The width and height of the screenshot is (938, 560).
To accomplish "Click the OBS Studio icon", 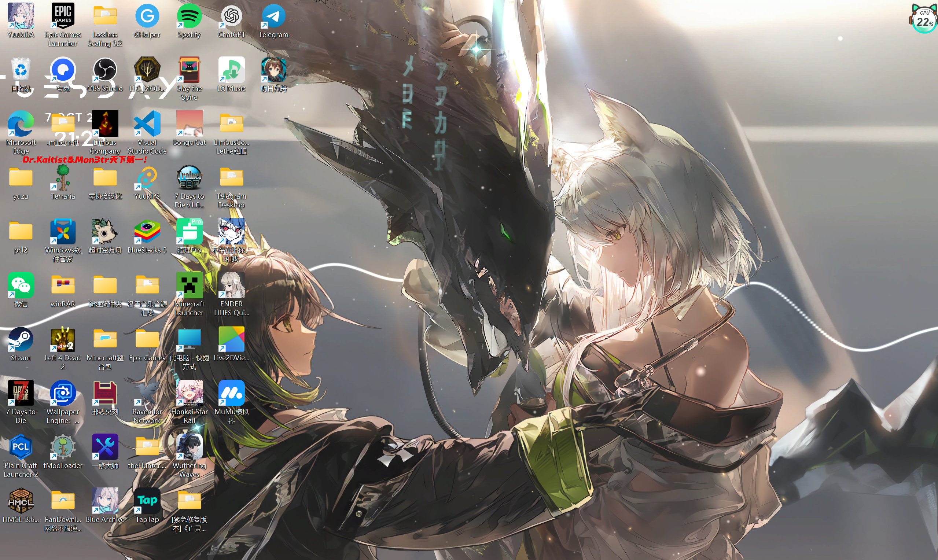I will point(105,70).
